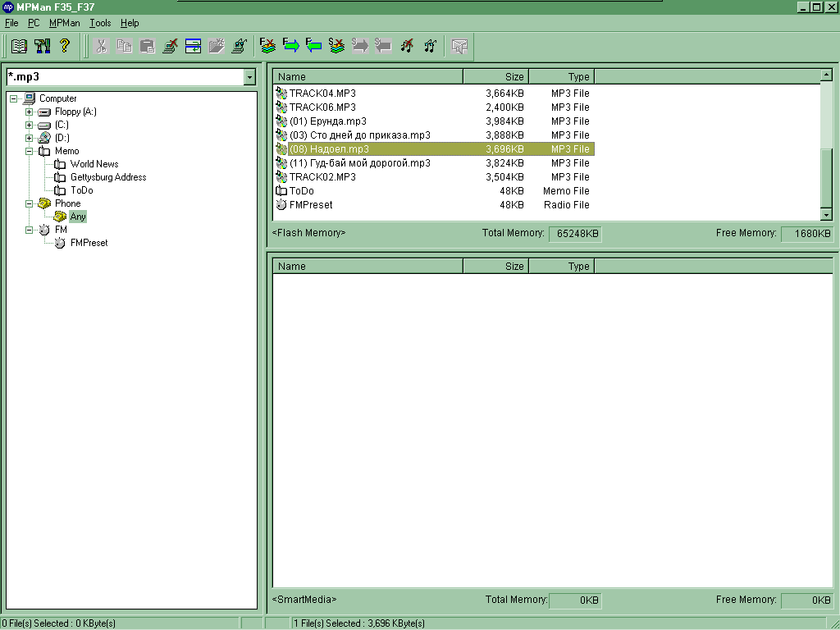
Task: Click the flash file list scrollbar up arrow
Action: point(826,75)
